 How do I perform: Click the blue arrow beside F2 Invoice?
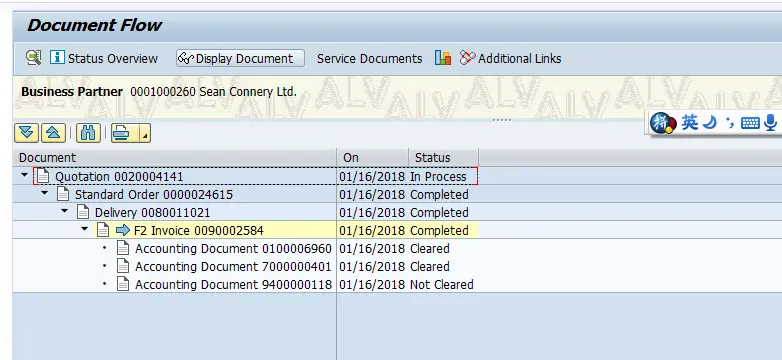pos(123,230)
